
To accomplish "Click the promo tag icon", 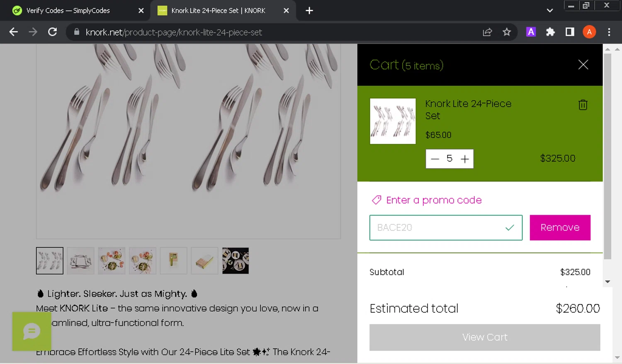I will click(377, 200).
